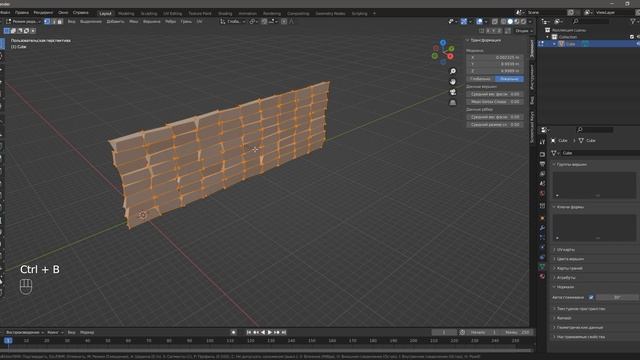The image size is (640, 360).
Task: Toggle camera view icon in viewport
Action: 453,92
